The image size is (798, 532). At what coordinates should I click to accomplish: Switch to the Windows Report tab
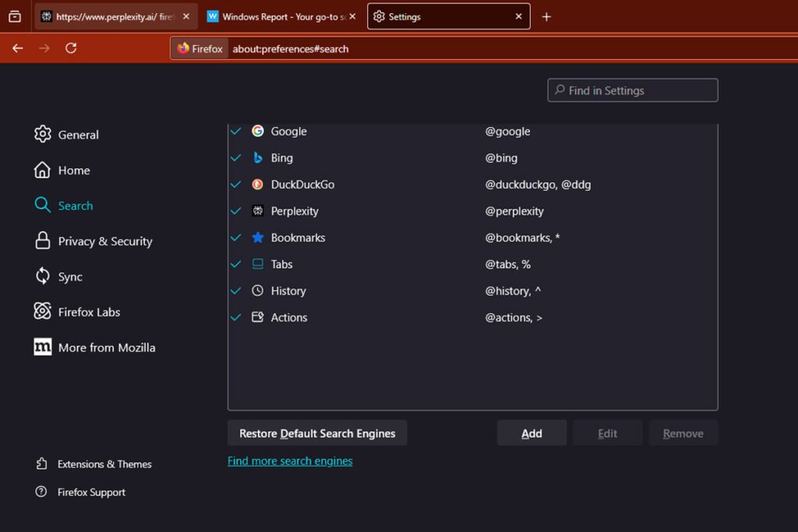(282, 16)
